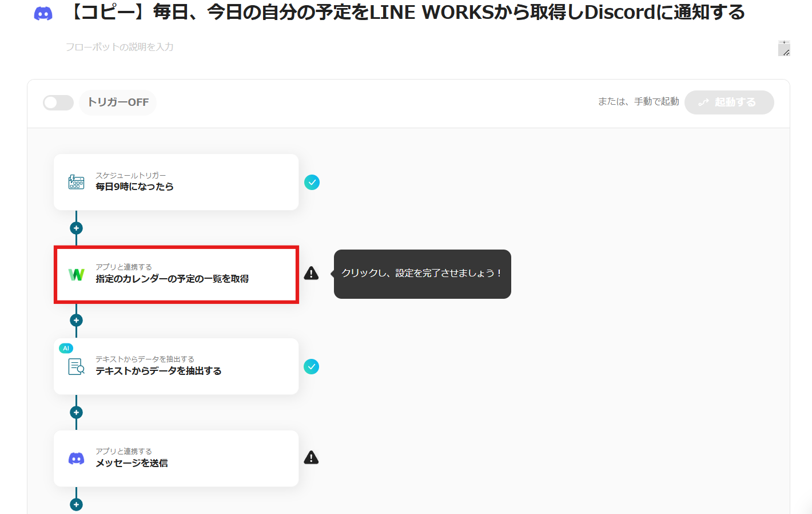Click the warning triangle beside メッセージを送信
Image resolution: width=812 pixels, height=514 pixels.
pyautogui.click(x=311, y=457)
